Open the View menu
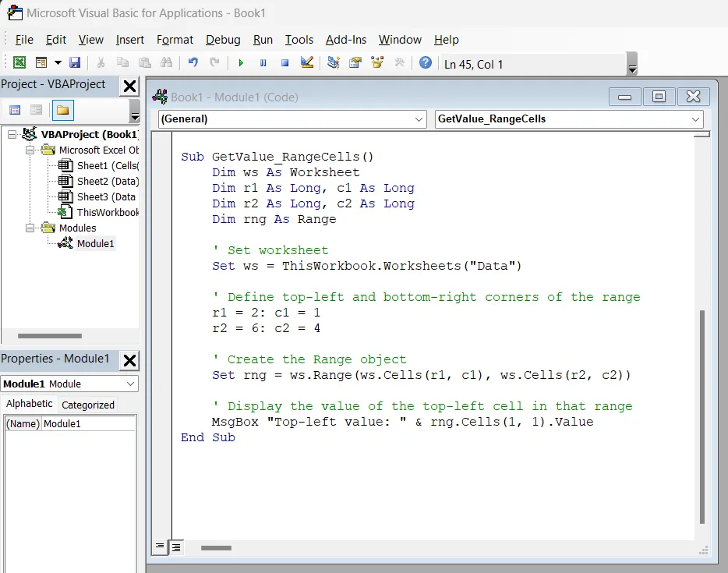The width and height of the screenshot is (728, 573). (x=90, y=40)
